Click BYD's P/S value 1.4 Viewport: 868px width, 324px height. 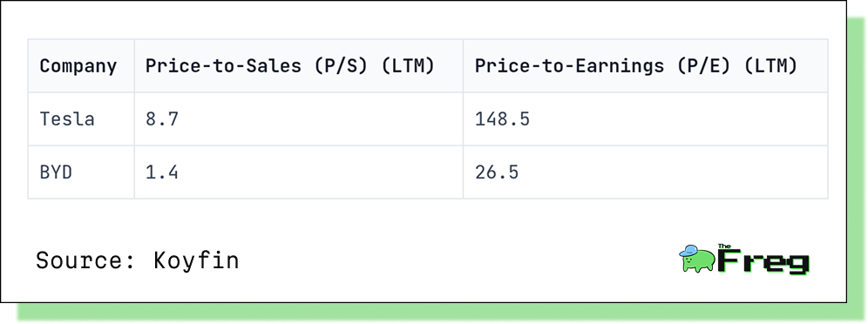point(161,172)
